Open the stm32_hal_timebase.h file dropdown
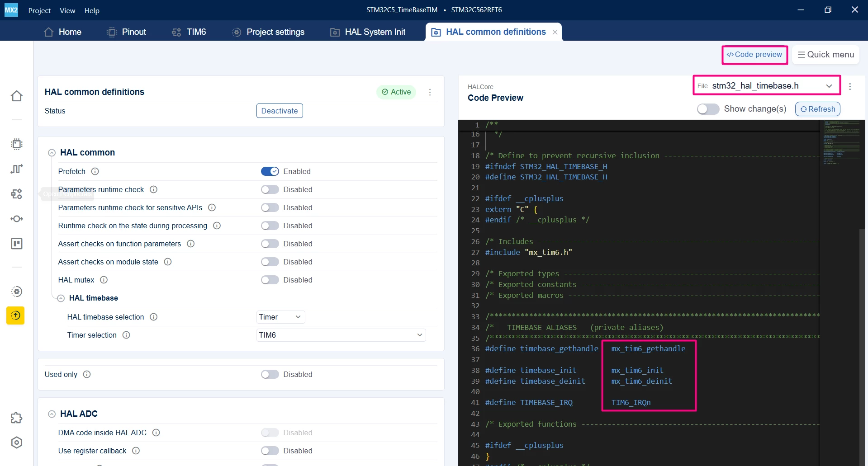 click(767, 86)
